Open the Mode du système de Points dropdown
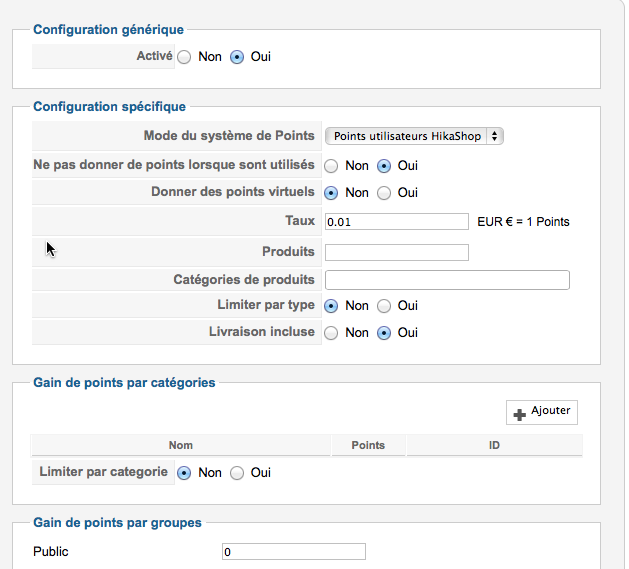This screenshot has width=629, height=569. pyautogui.click(x=414, y=136)
